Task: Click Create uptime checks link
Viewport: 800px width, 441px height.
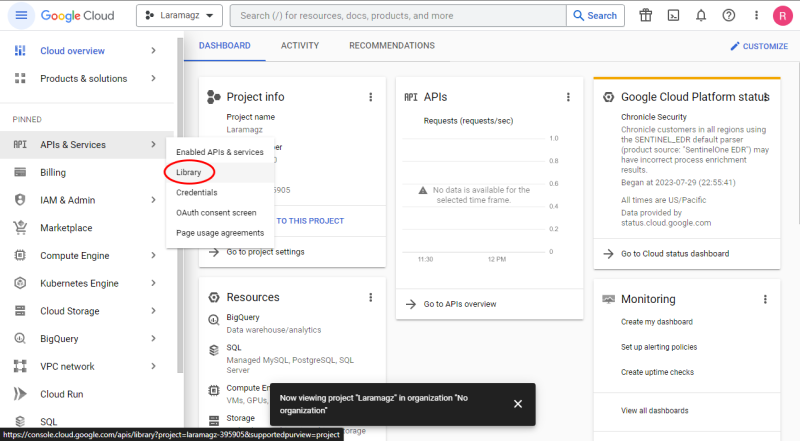Action: (657, 372)
